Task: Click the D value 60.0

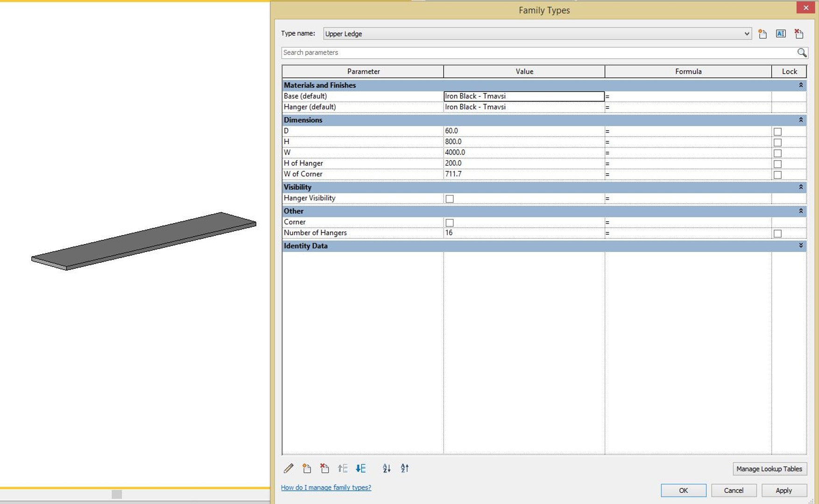Action: click(x=524, y=131)
